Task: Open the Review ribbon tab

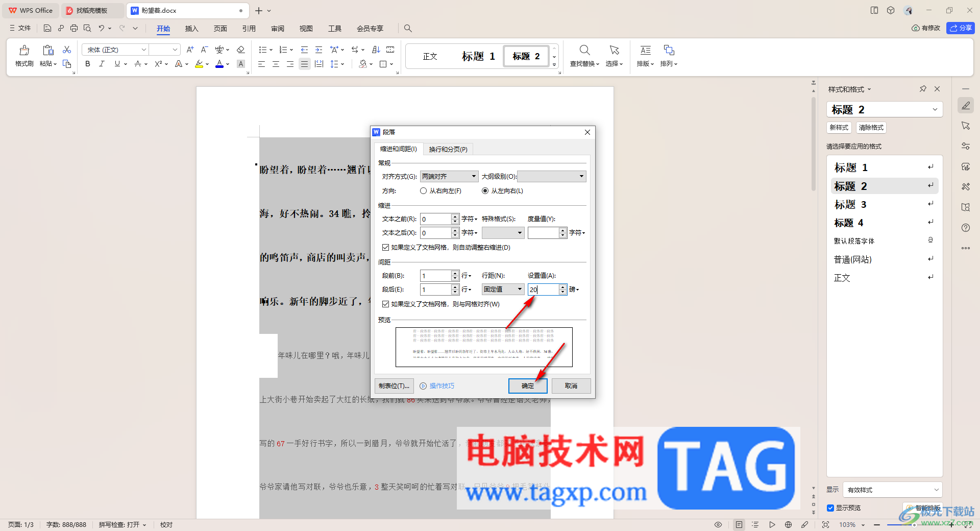Action: point(277,29)
